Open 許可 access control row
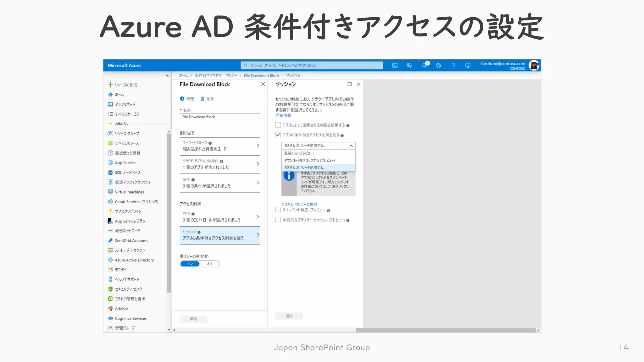 (x=220, y=217)
